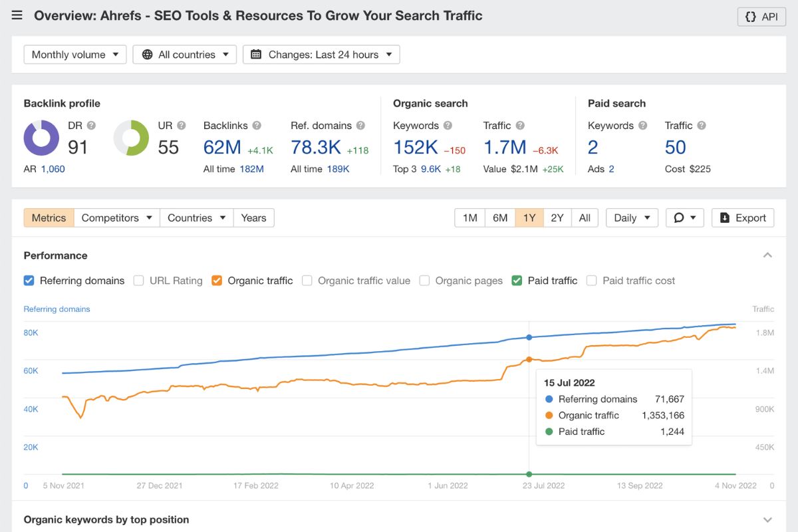Click the API button
Image resolution: width=798 pixels, height=532 pixels.
[x=761, y=17]
